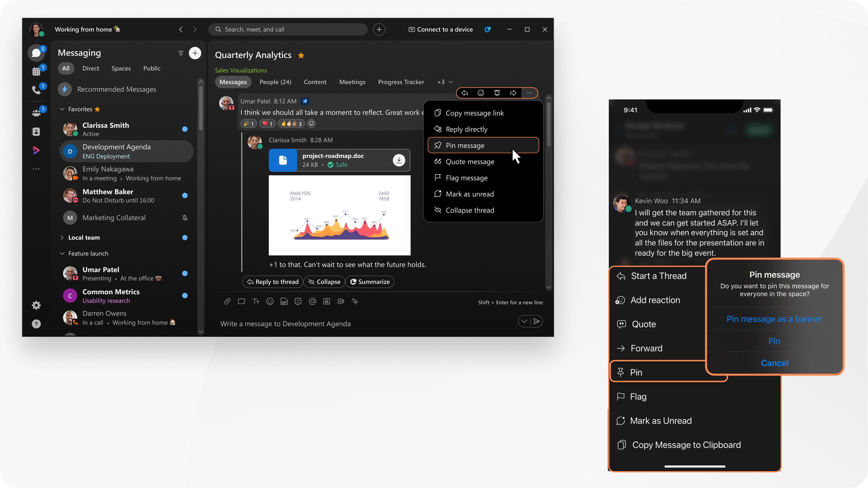Collapse the Feature launch group
The image size is (868, 488).
point(61,253)
